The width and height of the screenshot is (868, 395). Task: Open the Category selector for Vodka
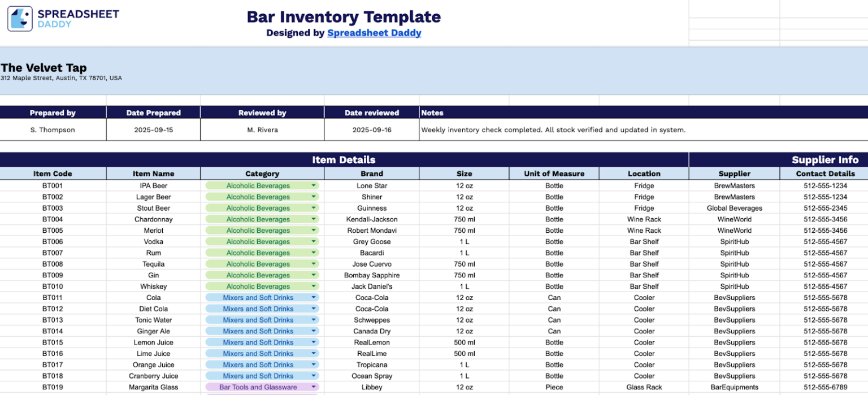click(x=314, y=241)
